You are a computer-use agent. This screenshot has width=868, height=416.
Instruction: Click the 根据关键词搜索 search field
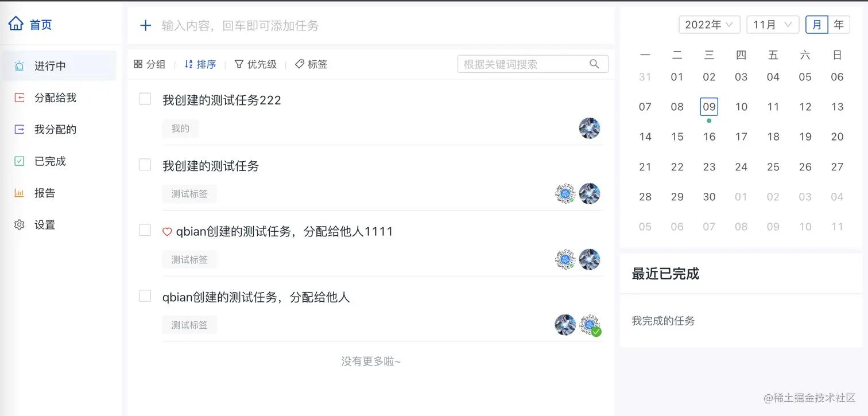point(533,64)
